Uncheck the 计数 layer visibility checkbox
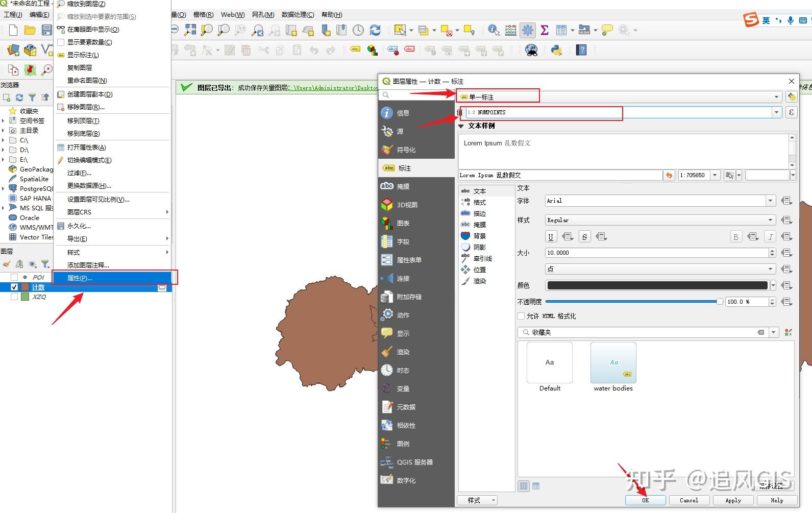812x513 pixels. [14, 287]
